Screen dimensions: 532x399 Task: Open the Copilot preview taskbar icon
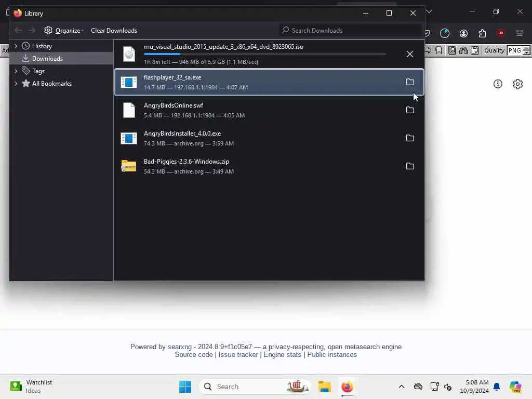coord(515,387)
